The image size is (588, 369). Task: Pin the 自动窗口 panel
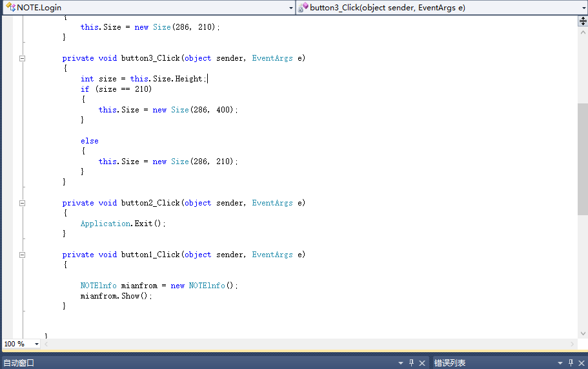pos(411,363)
